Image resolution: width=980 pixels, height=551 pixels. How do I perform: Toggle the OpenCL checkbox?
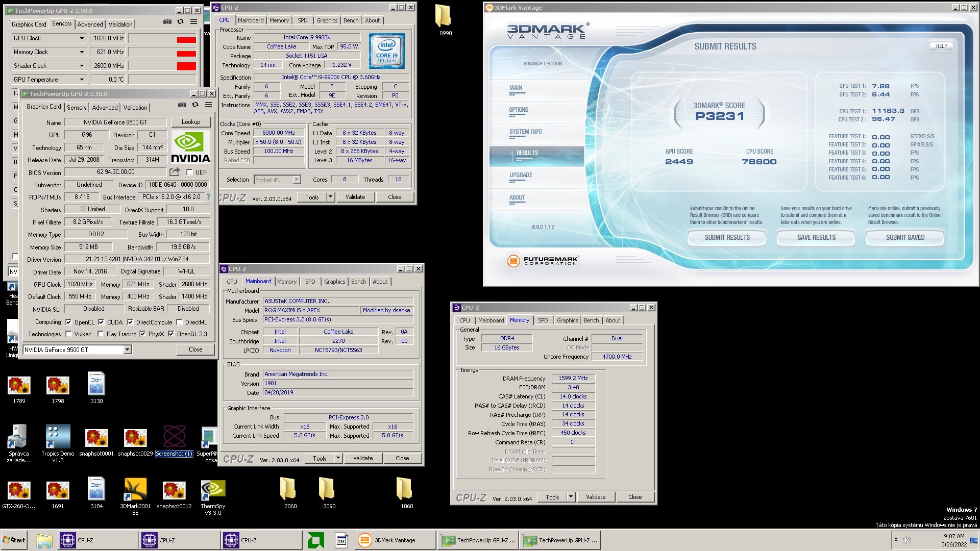tap(68, 322)
